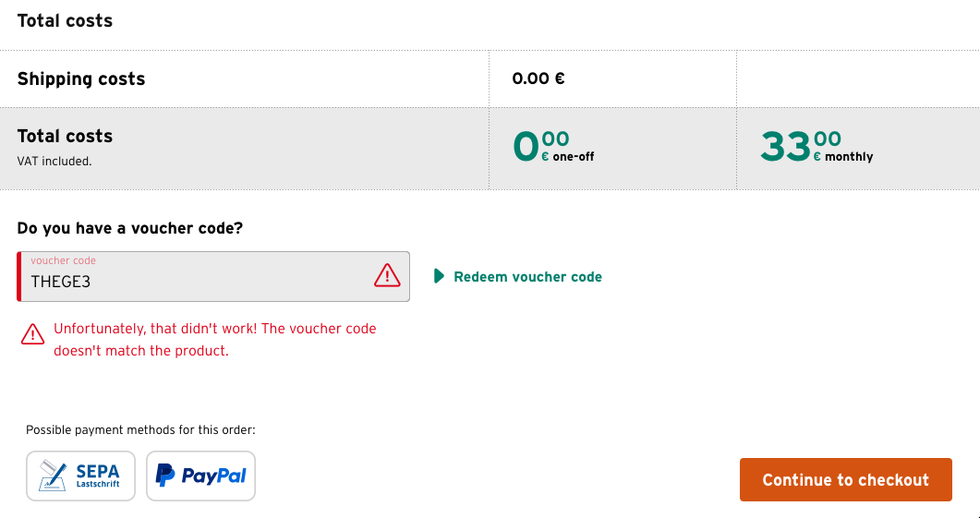
Task: Click the 'VAT included.' note
Action: [54, 161]
